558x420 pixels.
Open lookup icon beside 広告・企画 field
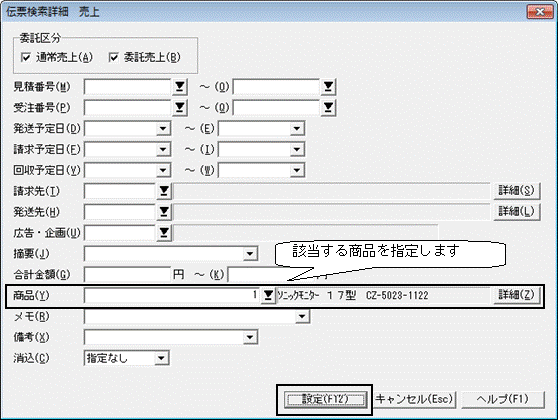[164, 233]
